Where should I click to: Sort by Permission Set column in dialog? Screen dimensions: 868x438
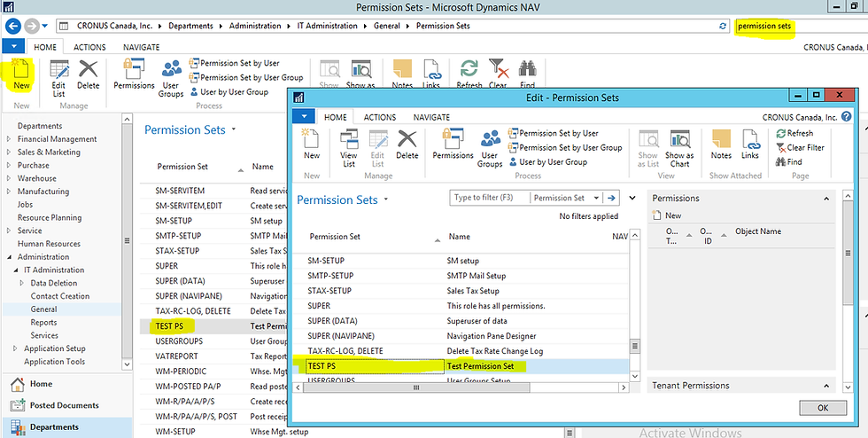335,236
